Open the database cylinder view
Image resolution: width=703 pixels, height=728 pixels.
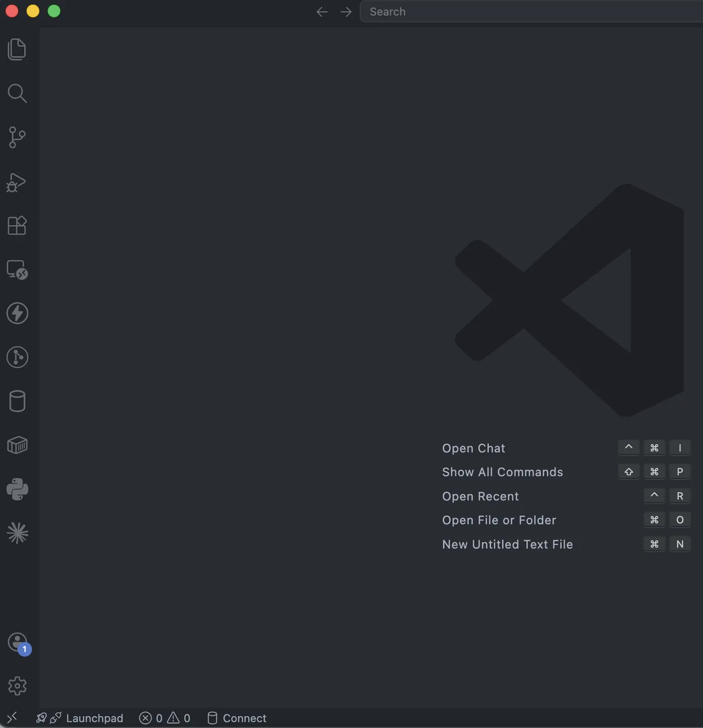point(17,402)
